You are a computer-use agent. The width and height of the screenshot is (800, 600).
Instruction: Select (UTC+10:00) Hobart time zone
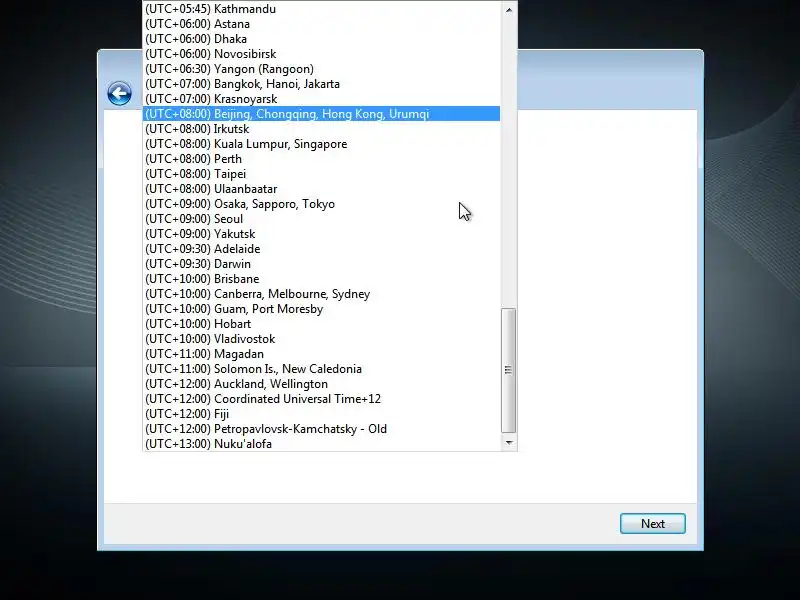pyautogui.click(x=321, y=324)
